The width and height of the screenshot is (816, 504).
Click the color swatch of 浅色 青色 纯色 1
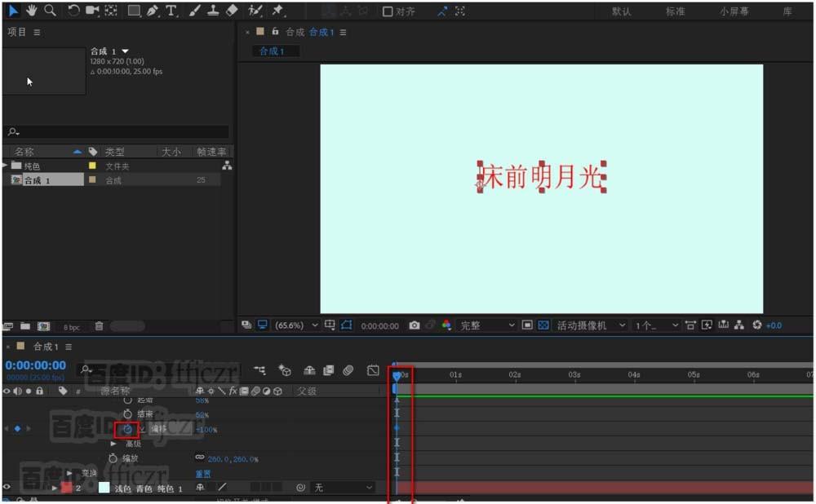tap(104, 487)
